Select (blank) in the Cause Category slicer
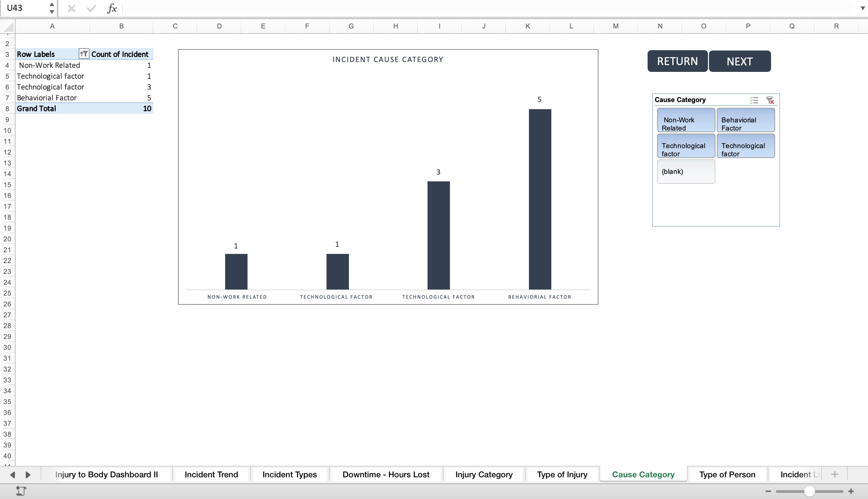This screenshot has height=499, width=868. (x=686, y=171)
